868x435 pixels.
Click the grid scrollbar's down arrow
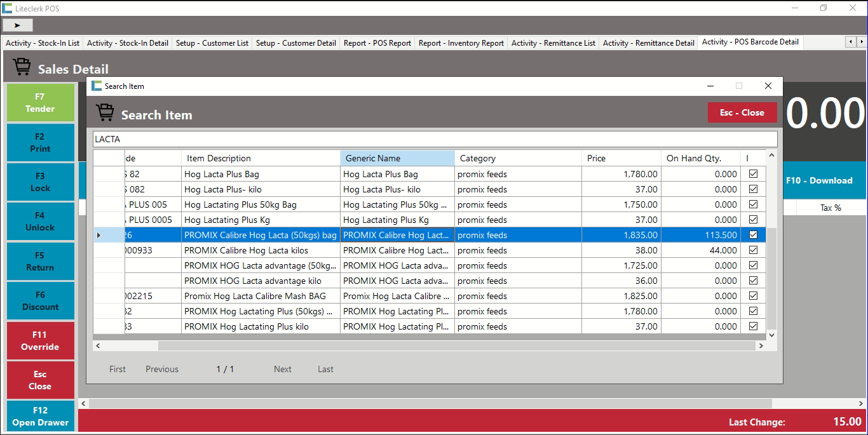(771, 335)
